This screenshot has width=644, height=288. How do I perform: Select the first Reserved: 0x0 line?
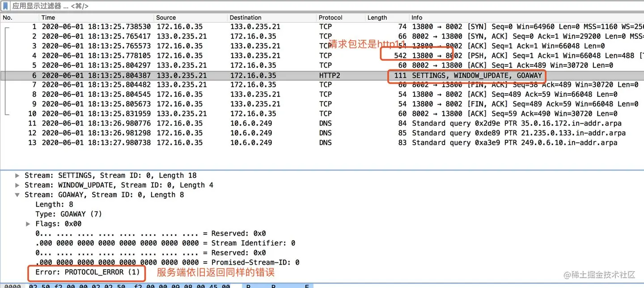point(151,234)
